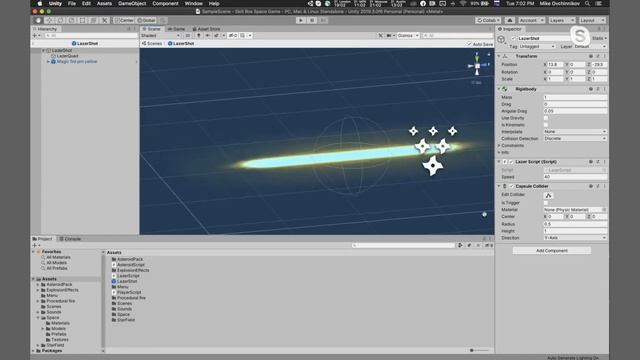Toggle the Is Trigger checkbox

click(546, 203)
